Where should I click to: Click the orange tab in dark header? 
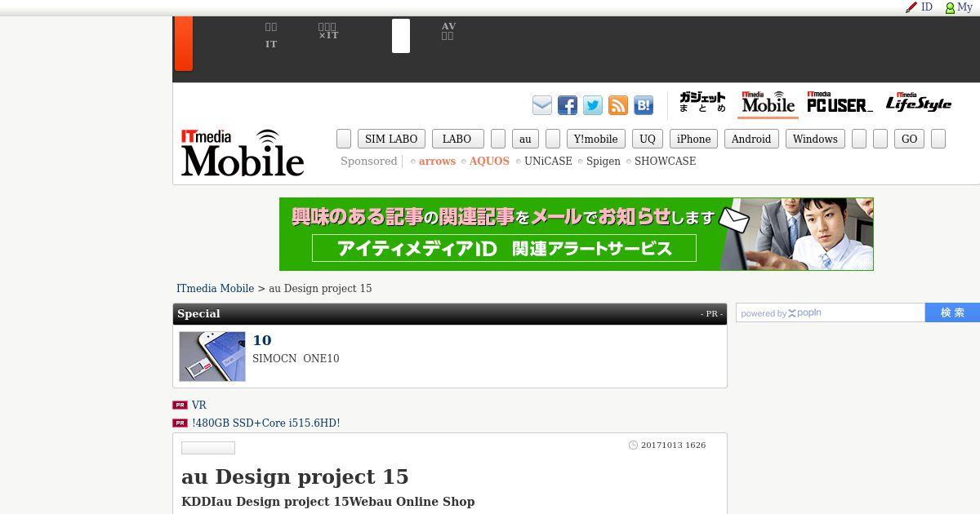pos(184,43)
